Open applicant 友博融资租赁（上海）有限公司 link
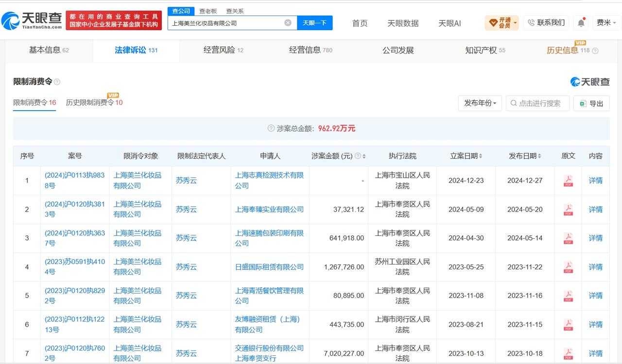The image size is (622, 364). (x=268, y=325)
